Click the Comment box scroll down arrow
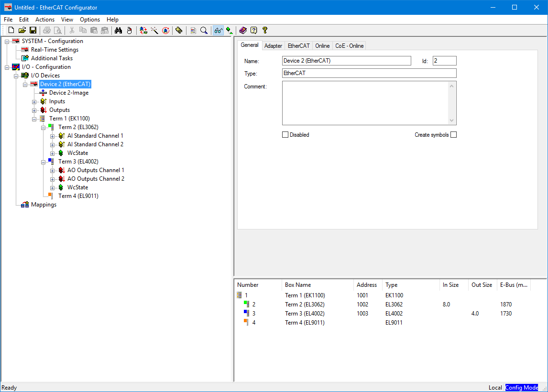 coord(451,120)
